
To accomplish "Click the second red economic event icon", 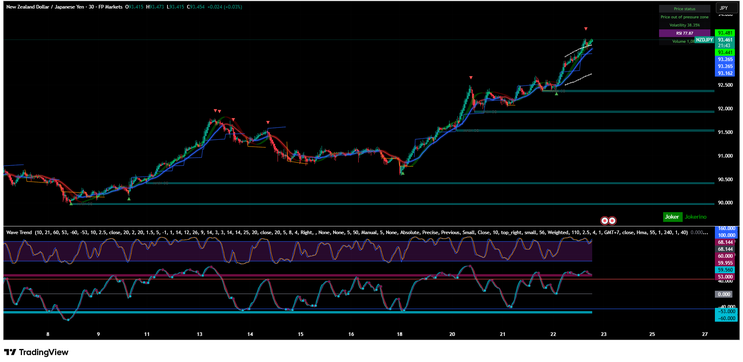I will click(x=612, y=220).
